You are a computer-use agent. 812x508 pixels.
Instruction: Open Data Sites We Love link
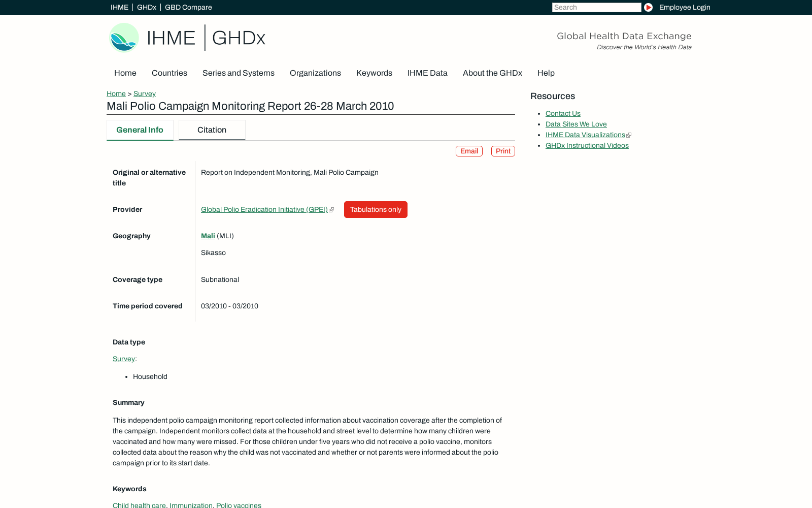(x=576, y=124)
